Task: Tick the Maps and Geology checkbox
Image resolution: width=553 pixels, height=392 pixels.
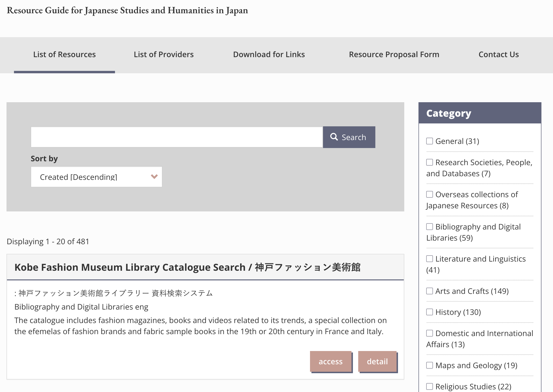Action: pyautogui.click(x=429, y=365)
